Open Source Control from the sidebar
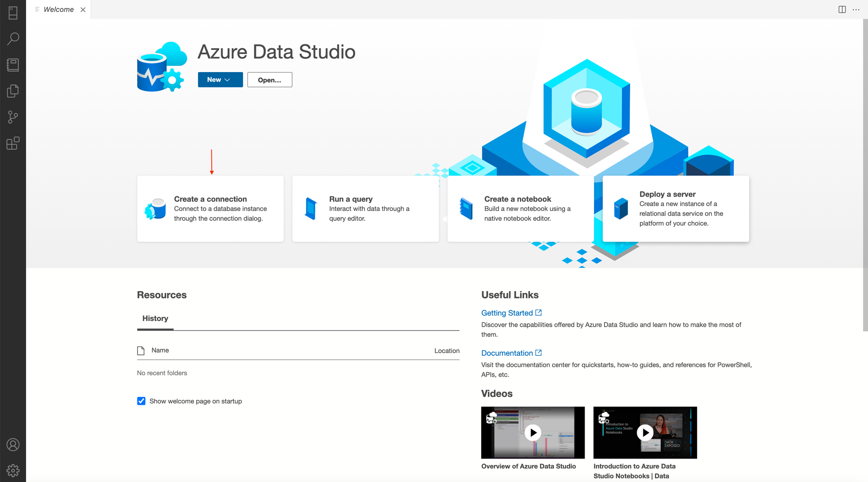This screenshot has width=868, height=482. tap(13, 117)
